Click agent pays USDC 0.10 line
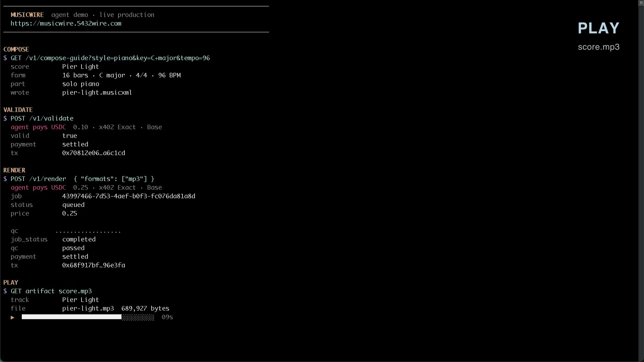The image size is (644, 362). click(86, 127)
